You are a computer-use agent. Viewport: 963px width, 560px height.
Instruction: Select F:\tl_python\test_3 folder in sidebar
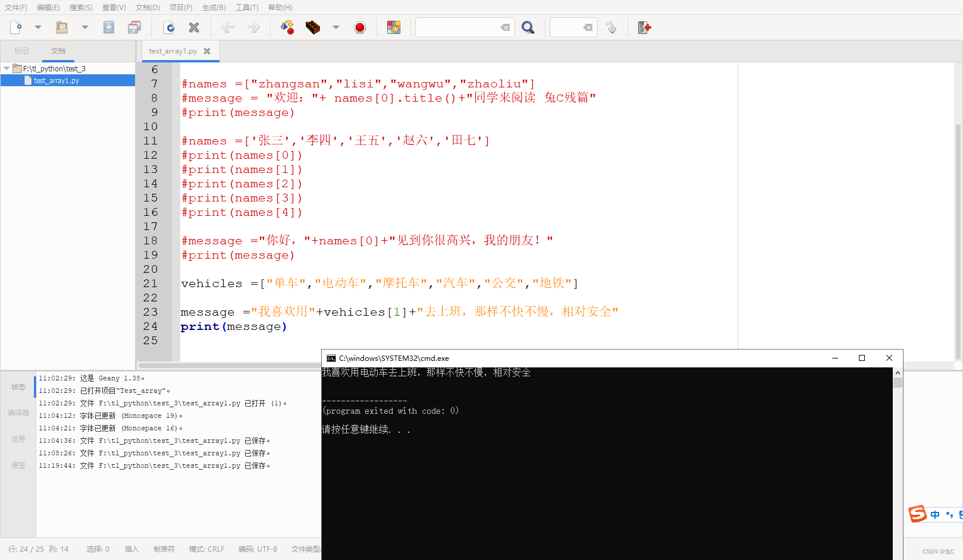coord(54,68)
